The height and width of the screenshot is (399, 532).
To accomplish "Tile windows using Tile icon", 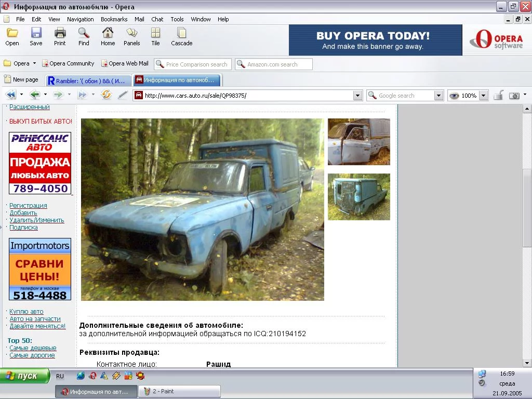I will (x=155, y=37).
